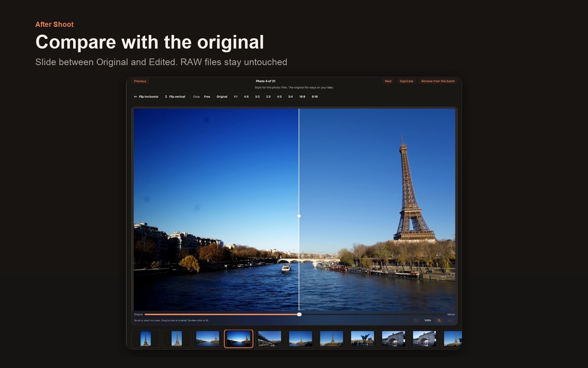Select the Original crop ratio
This screenshot has width=588, height=368.
click(222, 97)
